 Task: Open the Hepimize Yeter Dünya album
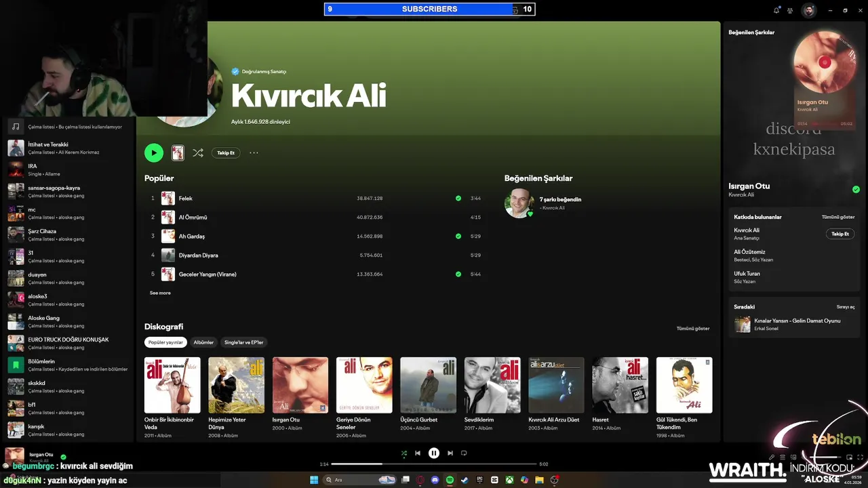tap(237, 385)
